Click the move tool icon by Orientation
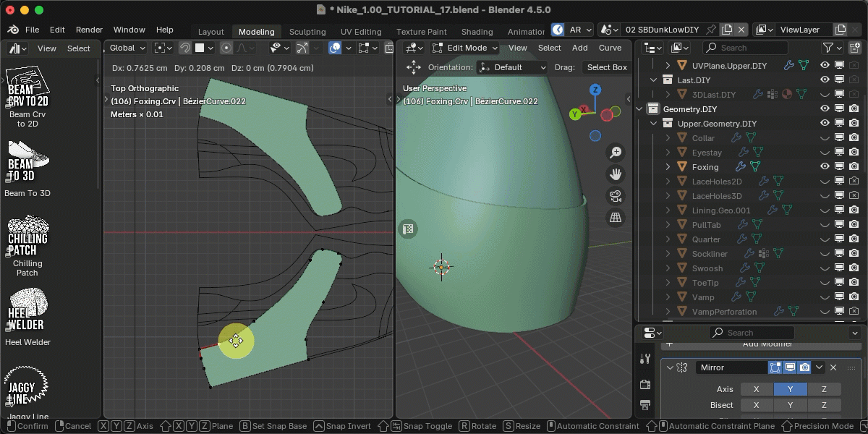This screenshot has width=868, height=434. [x=414, y=67]
